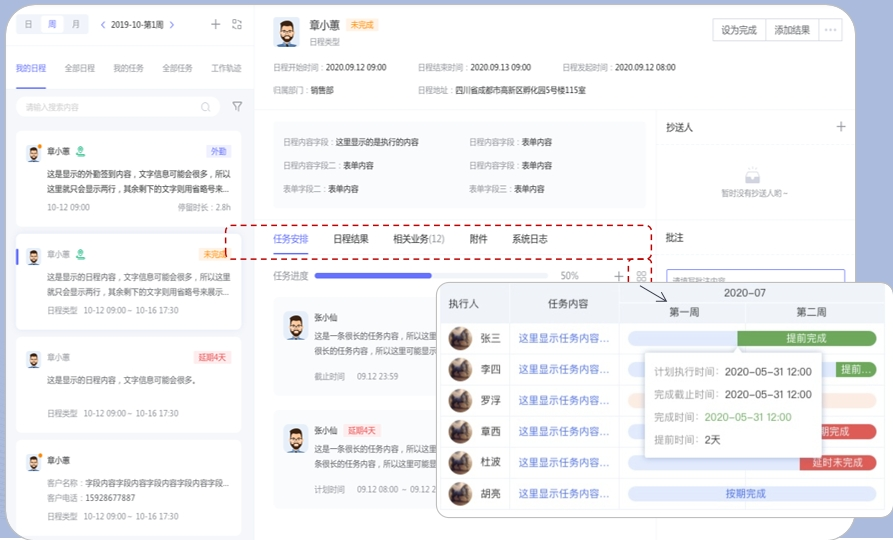Click the plus icon to add a schedule
Screen dimensions: 893x540
click(x=215, y=24)
